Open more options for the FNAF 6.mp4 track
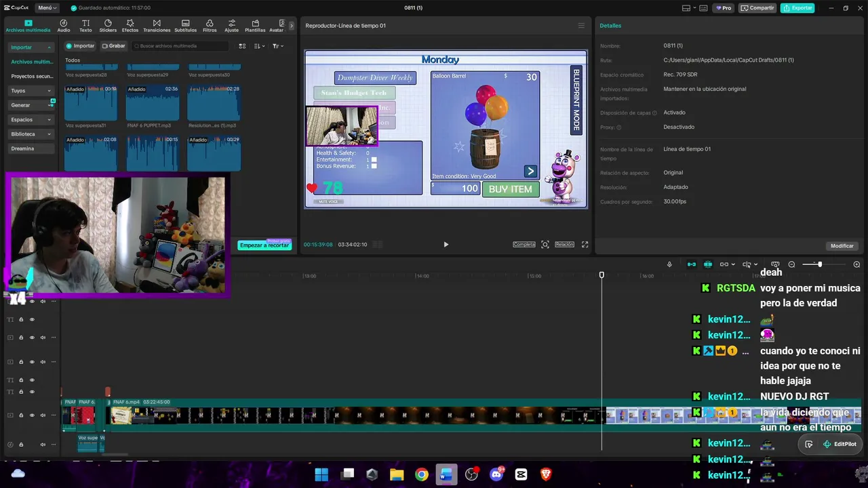The width and height of the screenshot is (868, 488). (54, 415)
